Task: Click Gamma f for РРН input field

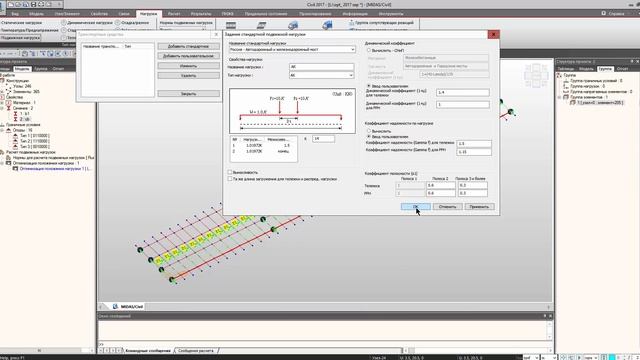Action: coord(474,152)
